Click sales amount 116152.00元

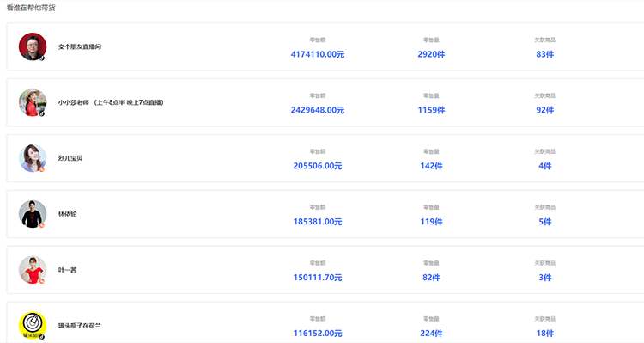coord(318,334)
